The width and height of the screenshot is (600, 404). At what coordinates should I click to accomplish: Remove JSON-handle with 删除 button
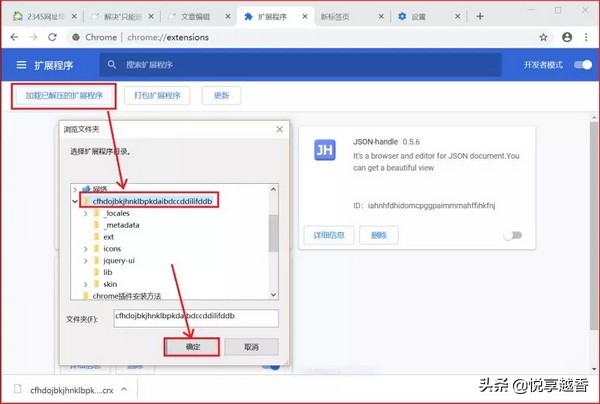379,235
